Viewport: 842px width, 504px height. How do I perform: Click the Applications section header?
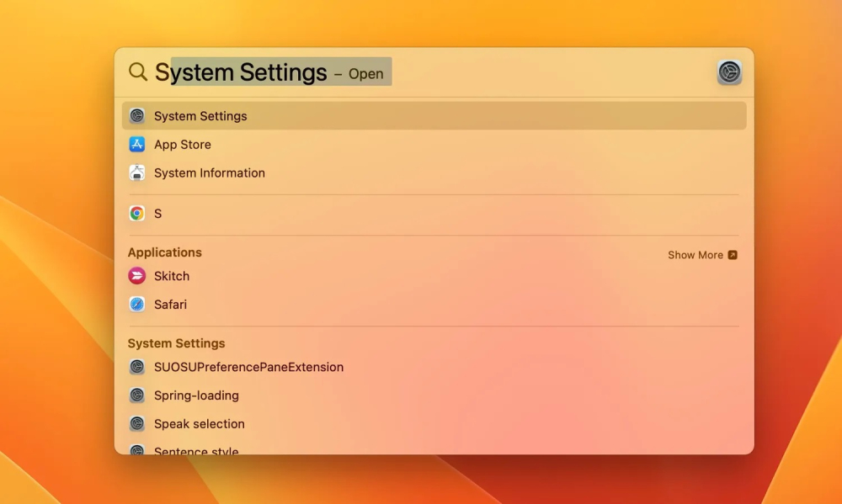(x=165, y=252)
